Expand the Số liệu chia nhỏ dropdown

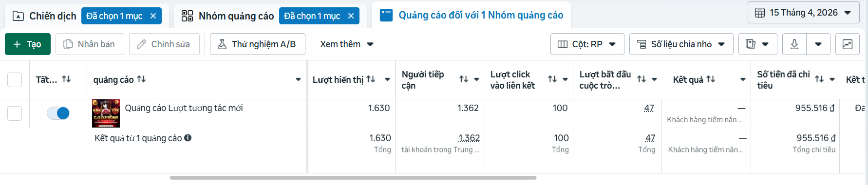click(681, 44)
